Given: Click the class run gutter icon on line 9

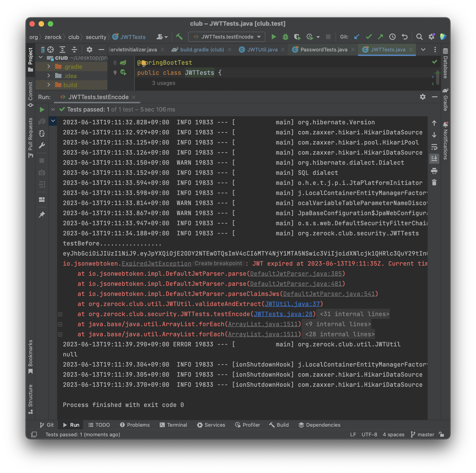Looking at the screenshot, I should (x=123, y=72).
